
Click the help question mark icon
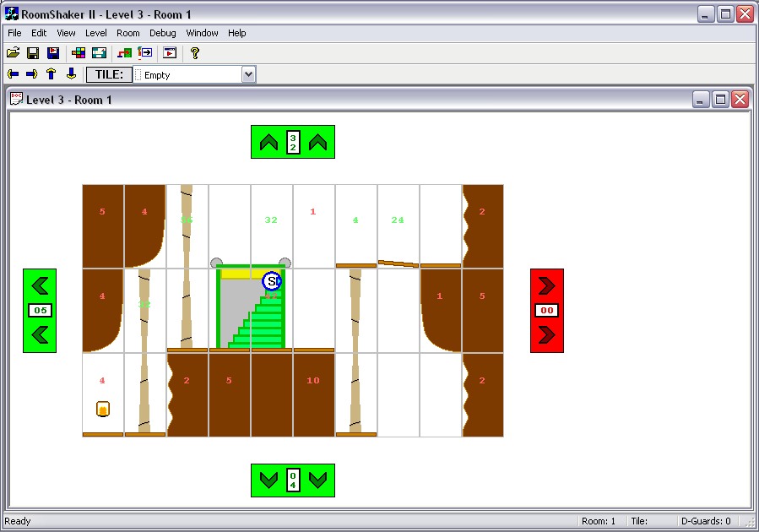coord(194,52)
